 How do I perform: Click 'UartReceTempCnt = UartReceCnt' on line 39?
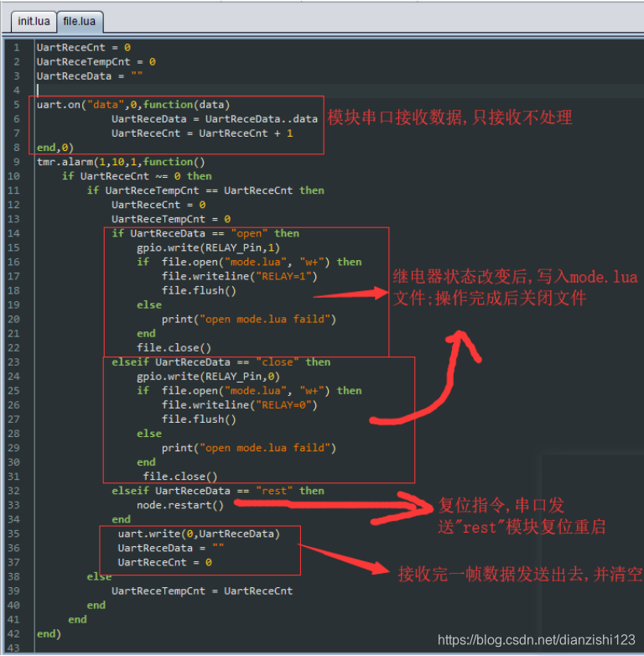click(x=202, y=591)
